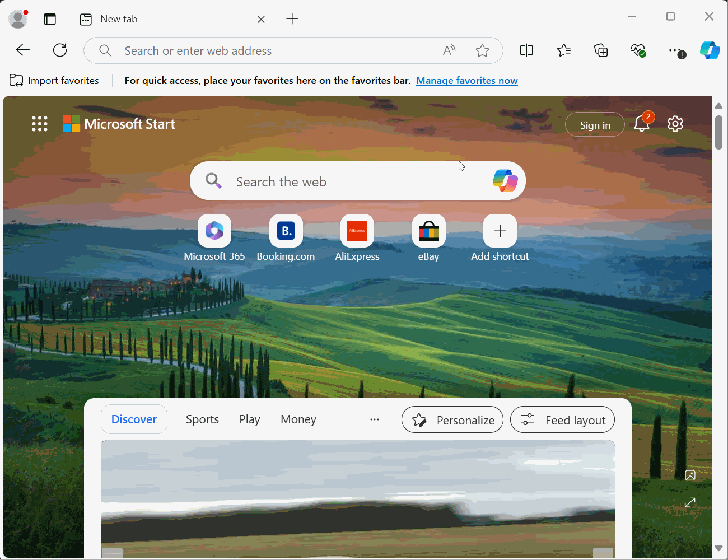Open Browser essentials heart icon
The width and height of the screenshot is (728, 560).
click(638, 50)
